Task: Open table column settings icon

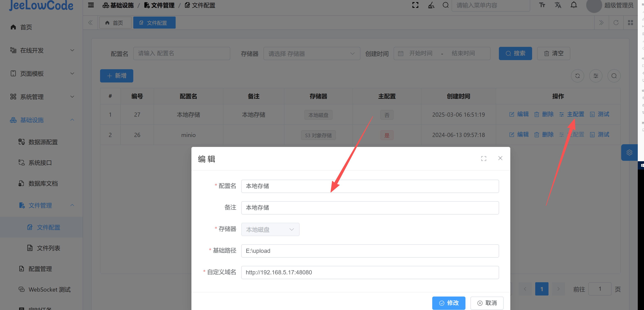Action: [595, 76]
